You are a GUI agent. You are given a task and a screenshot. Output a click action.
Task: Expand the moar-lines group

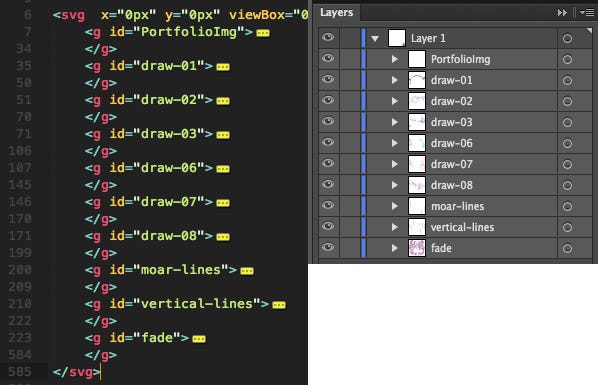pos(395,206)
